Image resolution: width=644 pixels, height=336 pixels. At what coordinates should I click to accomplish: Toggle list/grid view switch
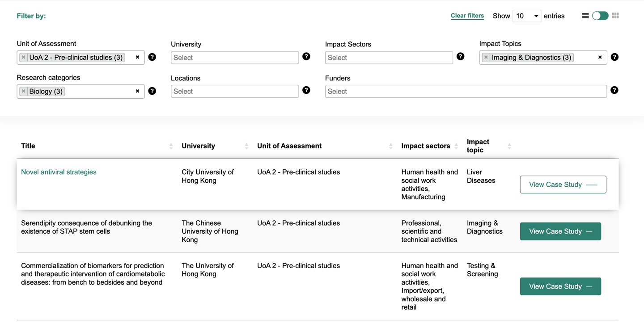pyautogui.click(x=600, y=16)
